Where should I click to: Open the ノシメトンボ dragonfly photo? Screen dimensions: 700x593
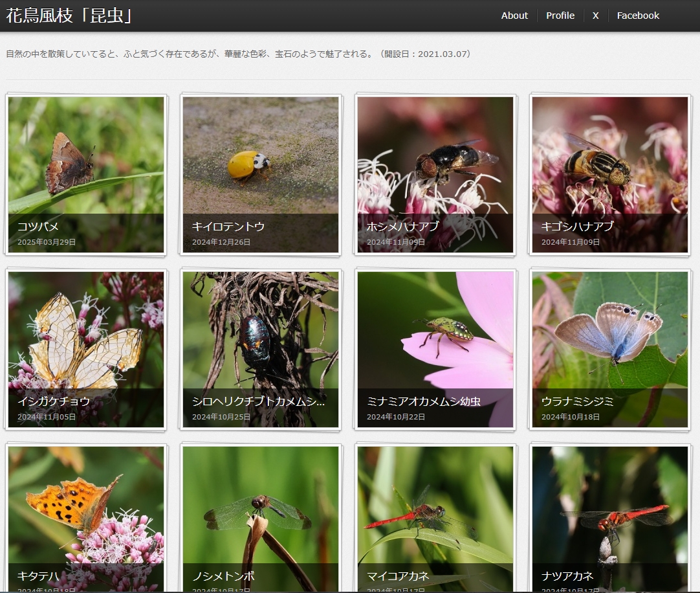tap(260, 519)
